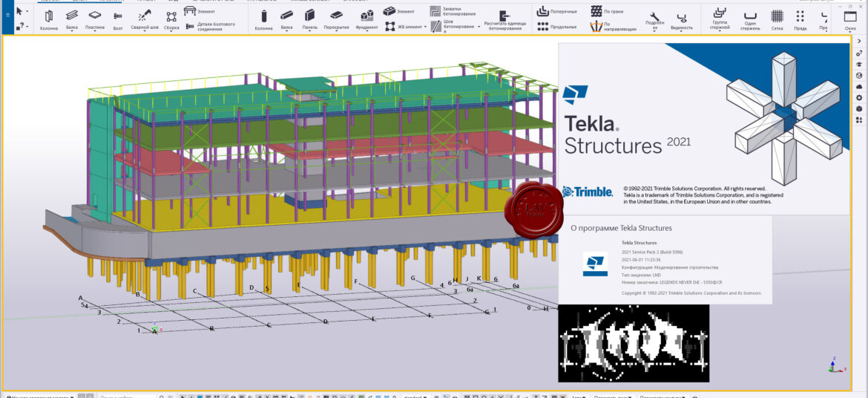This screenshot has height=398, width=868.
Task: Click the Tekla logo in about dialog
Action: pos(595,264)
